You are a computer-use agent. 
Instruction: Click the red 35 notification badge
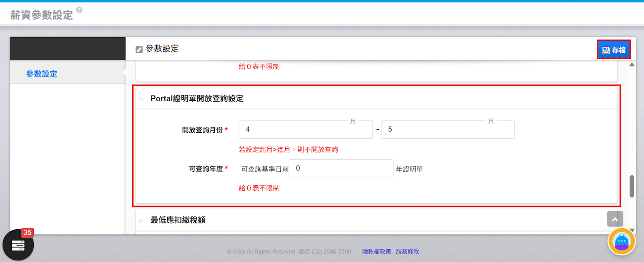[x=27, y=233]
